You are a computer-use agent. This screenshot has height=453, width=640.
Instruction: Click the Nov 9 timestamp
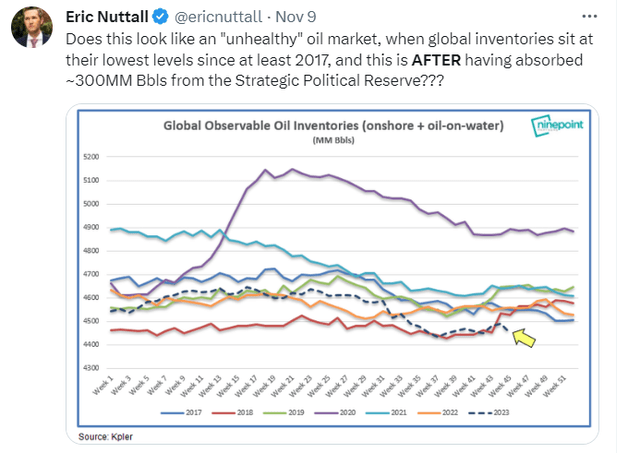tap(296, 17)
